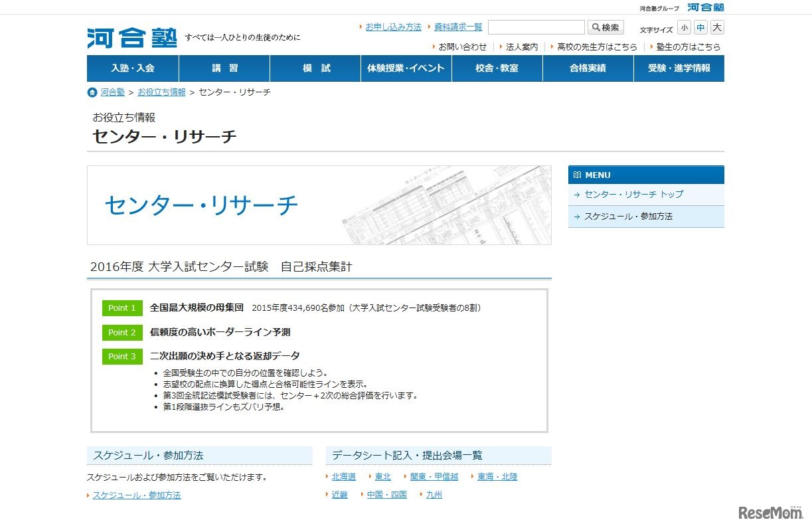Open the 受験・進学情報 navigation menu

tap(679, 68)
